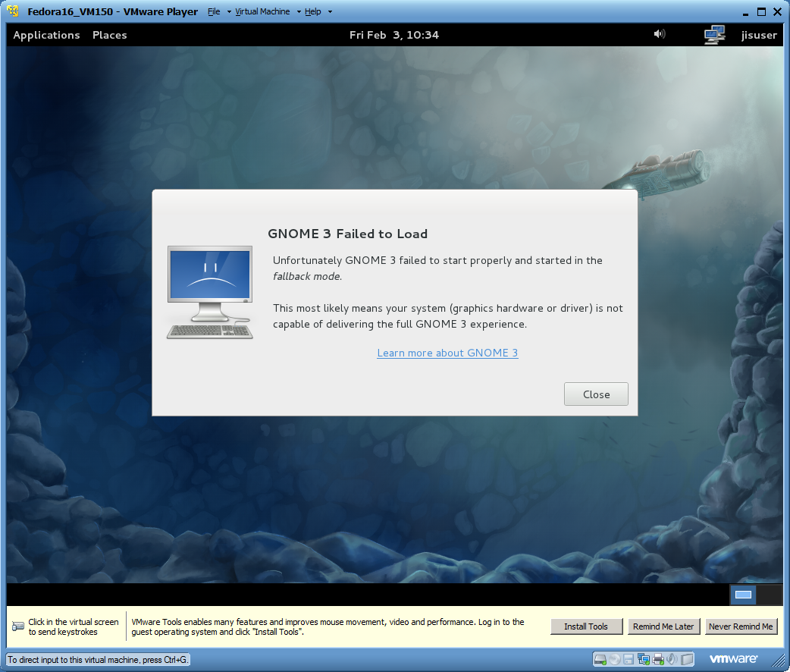The image size is (790, 672).
Task: Click the speaker icon in the GNOME top panel
Action: point(659,34)
